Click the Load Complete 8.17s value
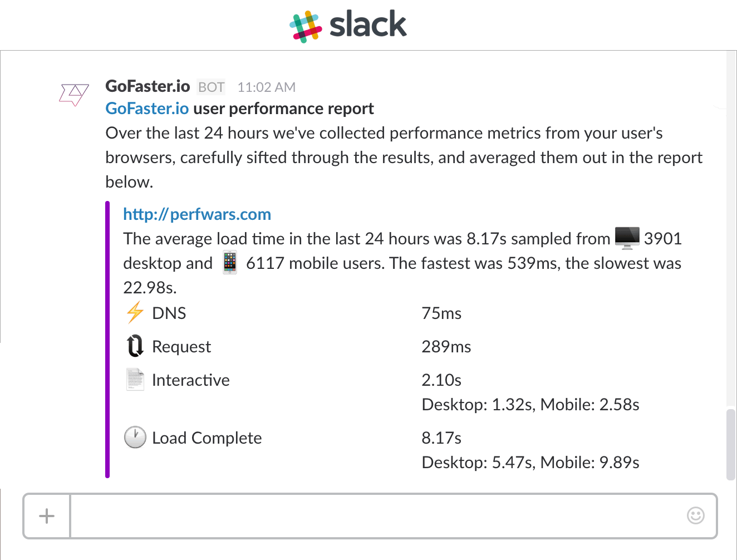 point(441,438)
